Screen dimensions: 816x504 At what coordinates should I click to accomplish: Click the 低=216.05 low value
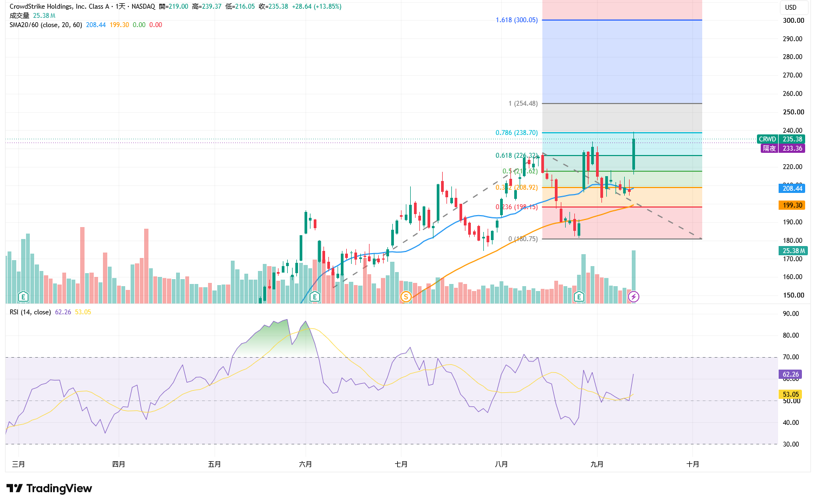[x=240, y=7]
